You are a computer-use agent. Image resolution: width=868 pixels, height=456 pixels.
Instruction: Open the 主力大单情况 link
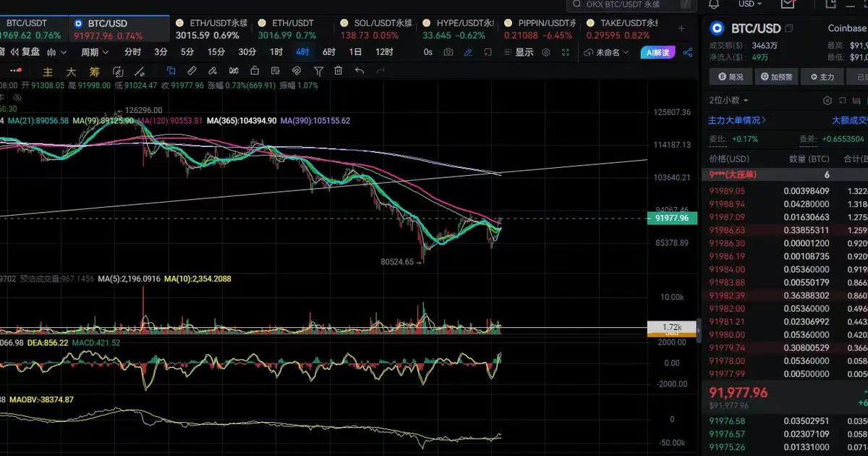pyautogui.click(x=737, y=120)
